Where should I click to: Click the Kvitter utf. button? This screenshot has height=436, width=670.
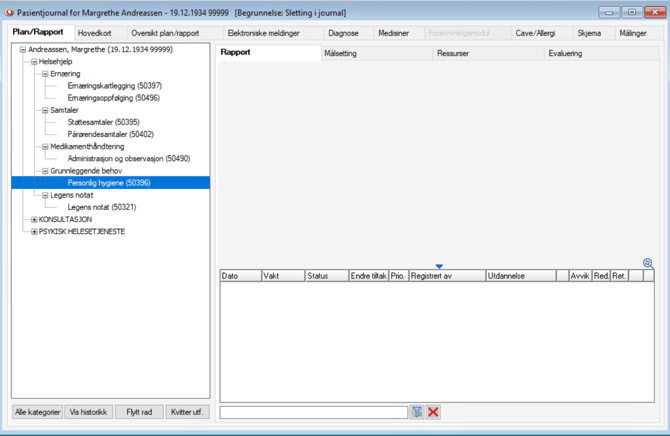pos(186,412)
